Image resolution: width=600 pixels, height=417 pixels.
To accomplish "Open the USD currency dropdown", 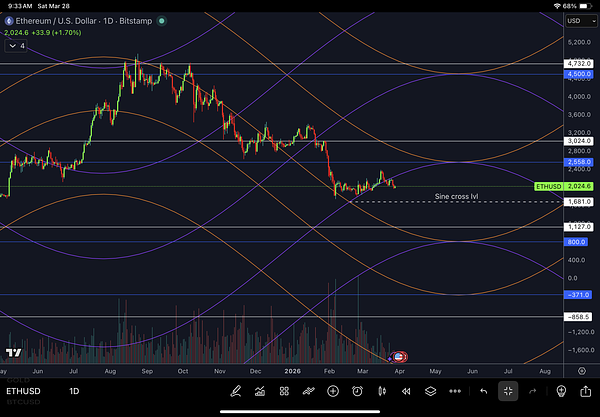I will [579, 21].
